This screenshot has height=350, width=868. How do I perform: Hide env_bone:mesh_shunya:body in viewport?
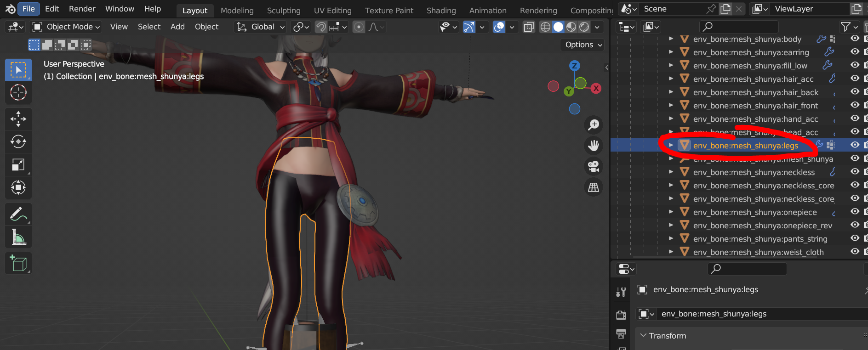pos(855,39)
